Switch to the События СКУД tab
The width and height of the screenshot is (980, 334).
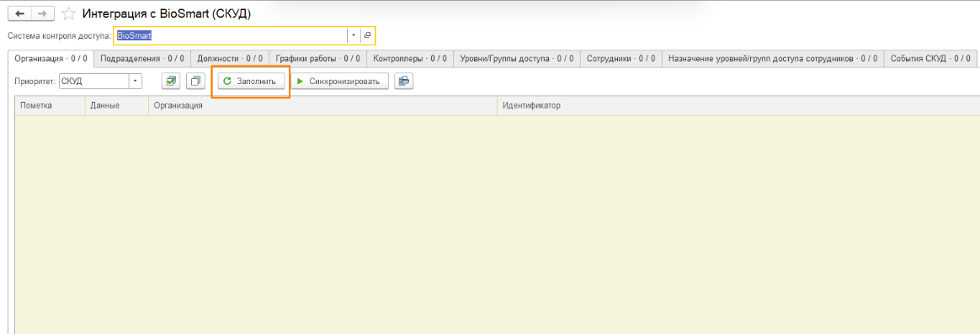930,59
